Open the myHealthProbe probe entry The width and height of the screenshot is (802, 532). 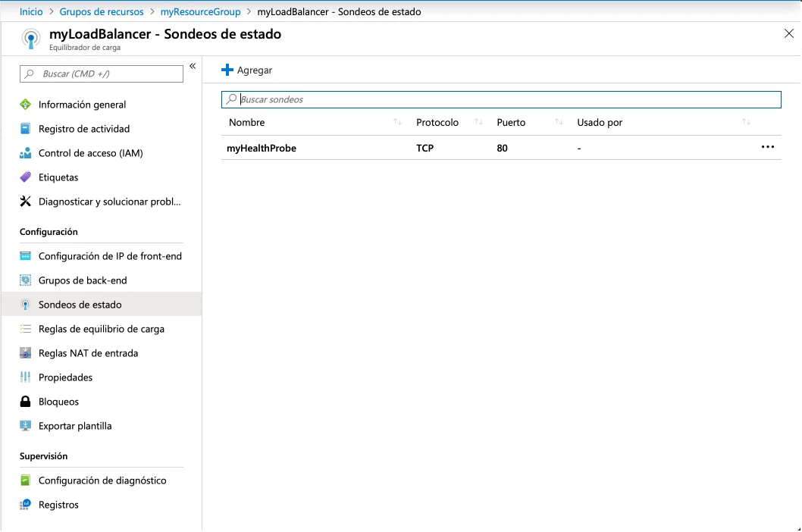(262, 148)
